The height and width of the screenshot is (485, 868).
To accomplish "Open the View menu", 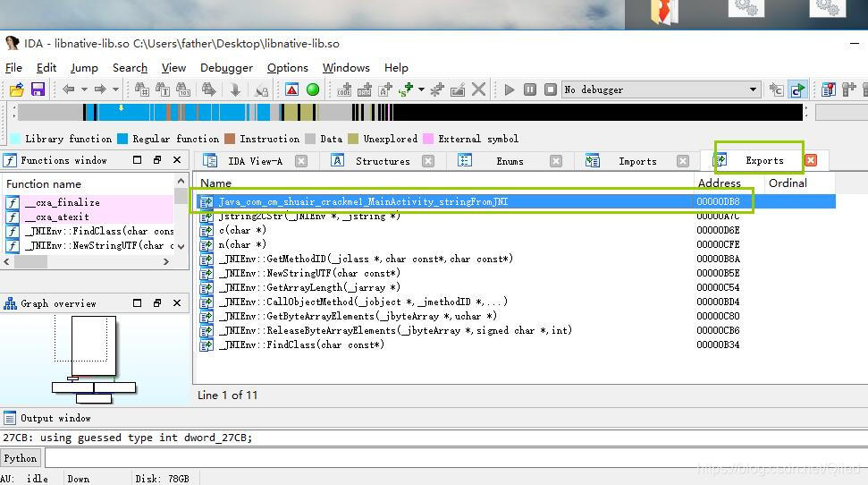I will (173, 68).
